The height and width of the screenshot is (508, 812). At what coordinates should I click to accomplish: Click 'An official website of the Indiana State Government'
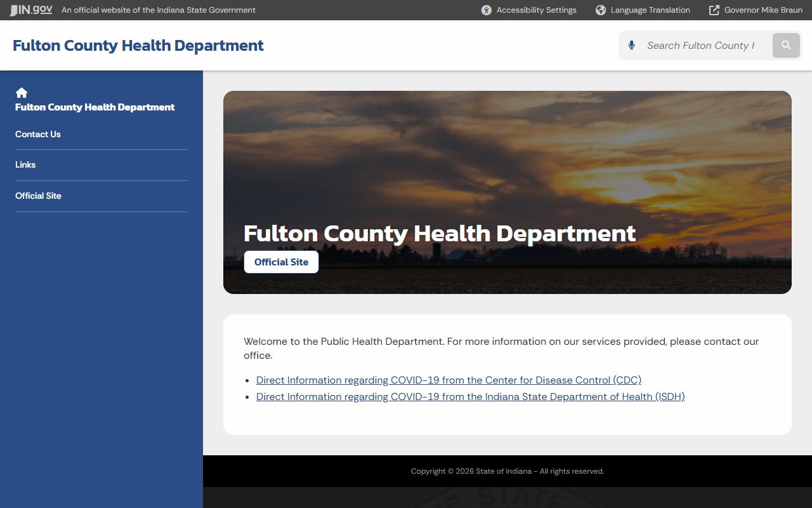tap(159, 10)
